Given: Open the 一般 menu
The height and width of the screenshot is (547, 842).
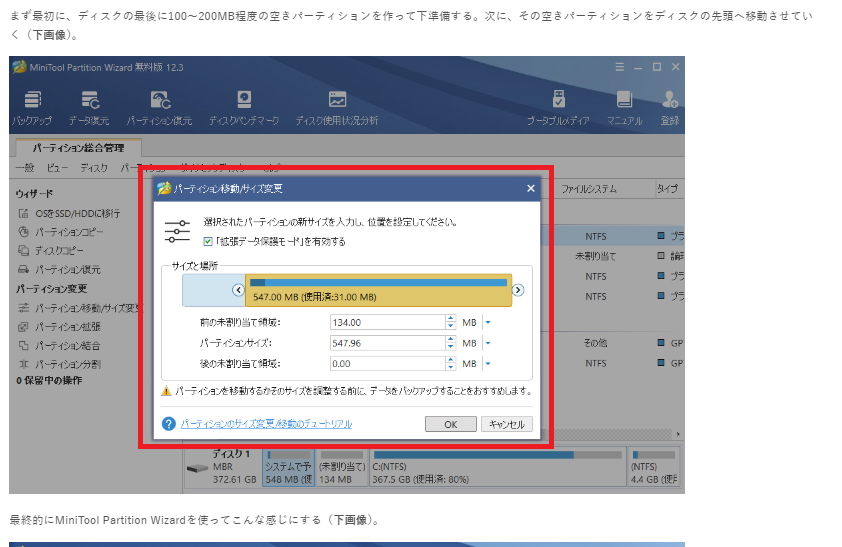Looking at the screenshot, I should tap(25, 168).
